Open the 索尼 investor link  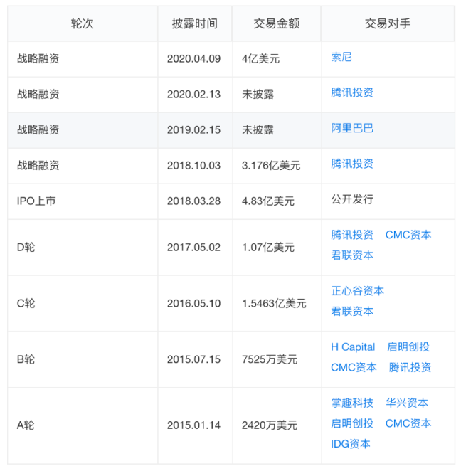click(x=341, y=57)
